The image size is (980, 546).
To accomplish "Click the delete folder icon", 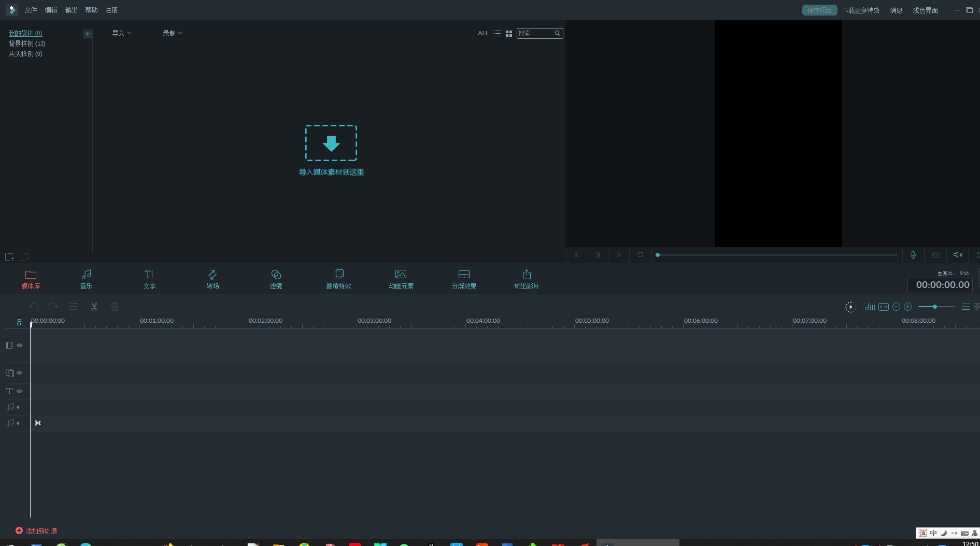I will pyautogui.click(x=25, y=257).
